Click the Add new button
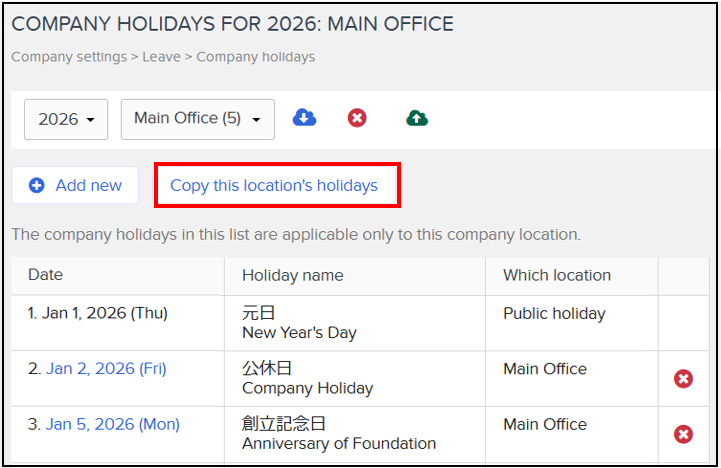This screenshot has height=468, width=721. (x=75, y=185)
